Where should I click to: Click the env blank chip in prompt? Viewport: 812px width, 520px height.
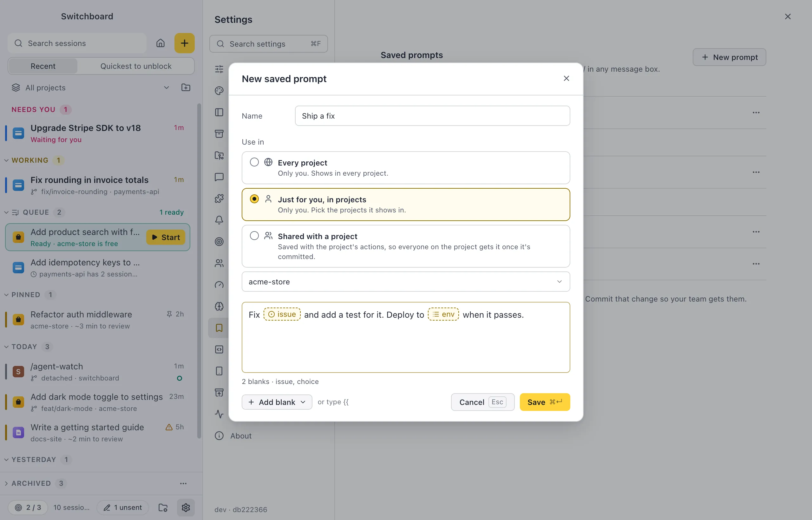tap(443, 314)
